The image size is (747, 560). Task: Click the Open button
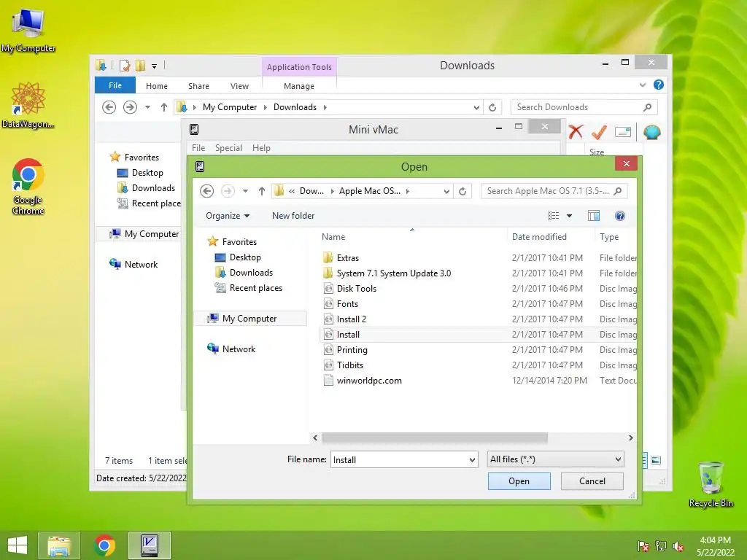point(519,481)
